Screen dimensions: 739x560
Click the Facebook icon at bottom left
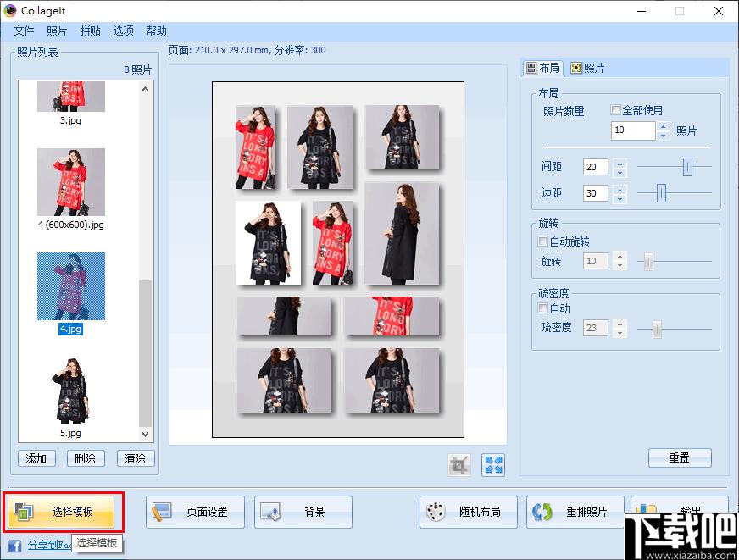point(15,546)
